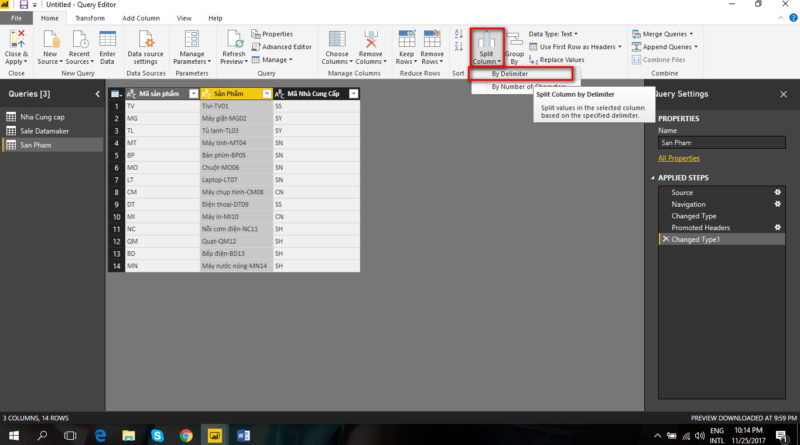
Task: Click the Refresh Preview icon
Action: [235, 40]
